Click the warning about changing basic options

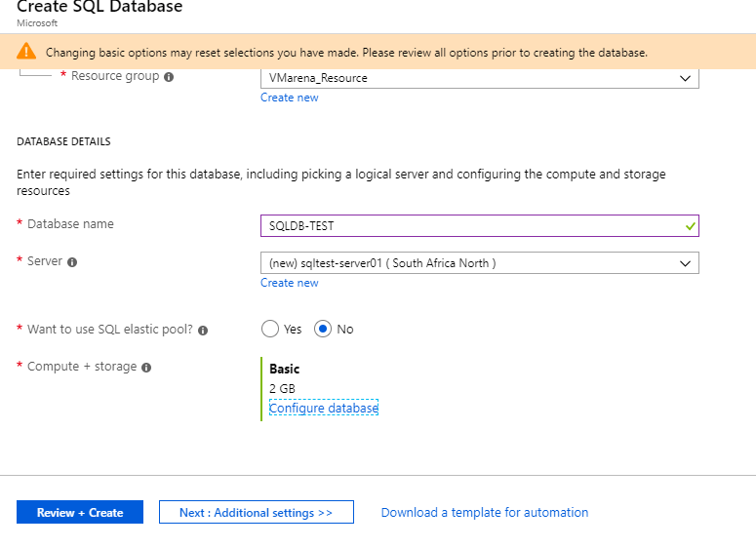click(x=346, y=53)
